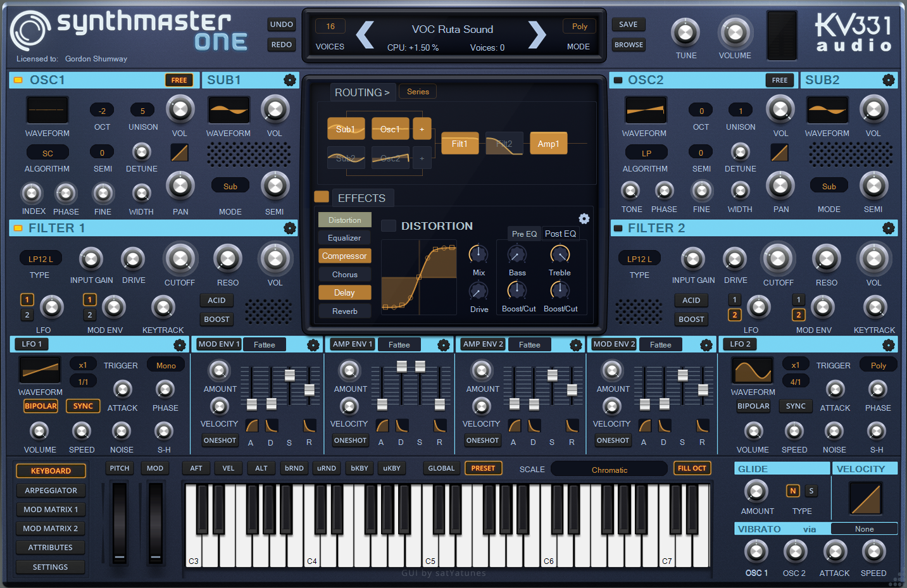Screen dimensions: 907x588
Task: Click BROWSE presets button
Action: 629,45
